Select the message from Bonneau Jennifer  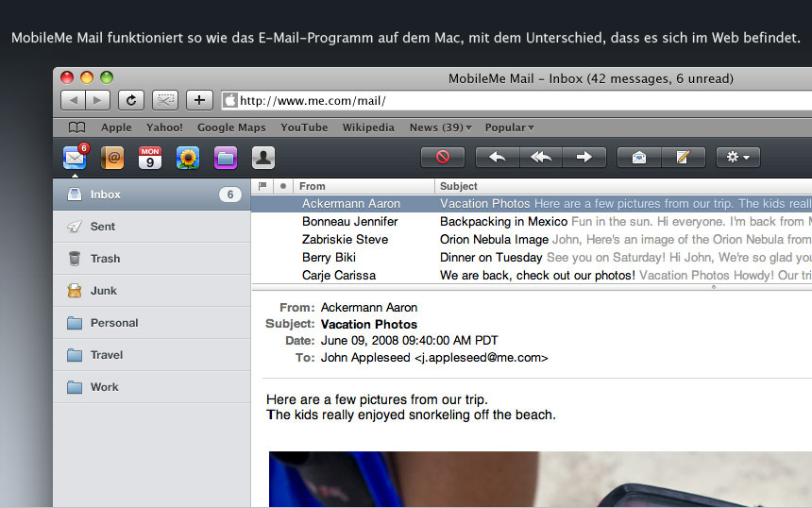tap(532, 222)
